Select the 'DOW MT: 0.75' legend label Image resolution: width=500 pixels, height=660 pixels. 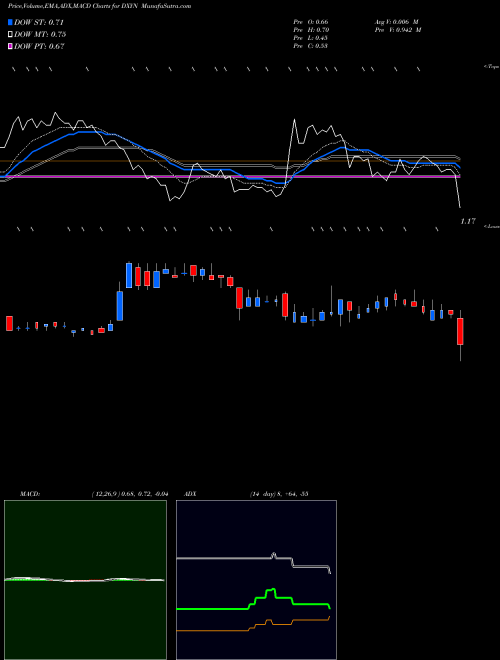(40, 34)
